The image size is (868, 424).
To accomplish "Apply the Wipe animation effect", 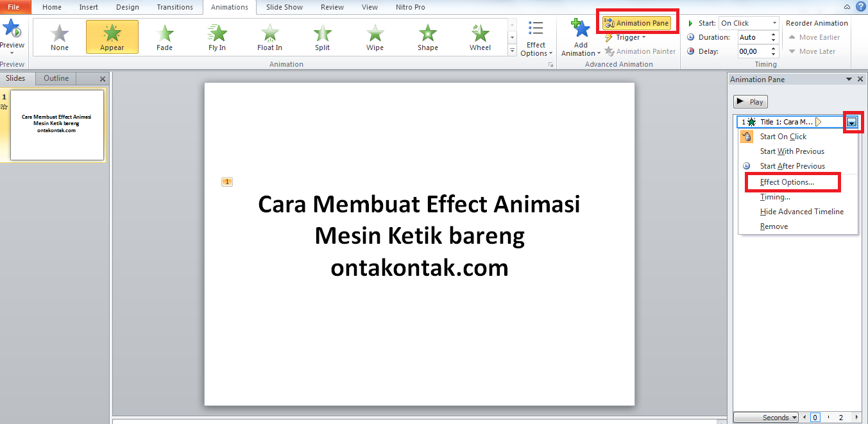I will pyautogui.click(x=375, y=37).
